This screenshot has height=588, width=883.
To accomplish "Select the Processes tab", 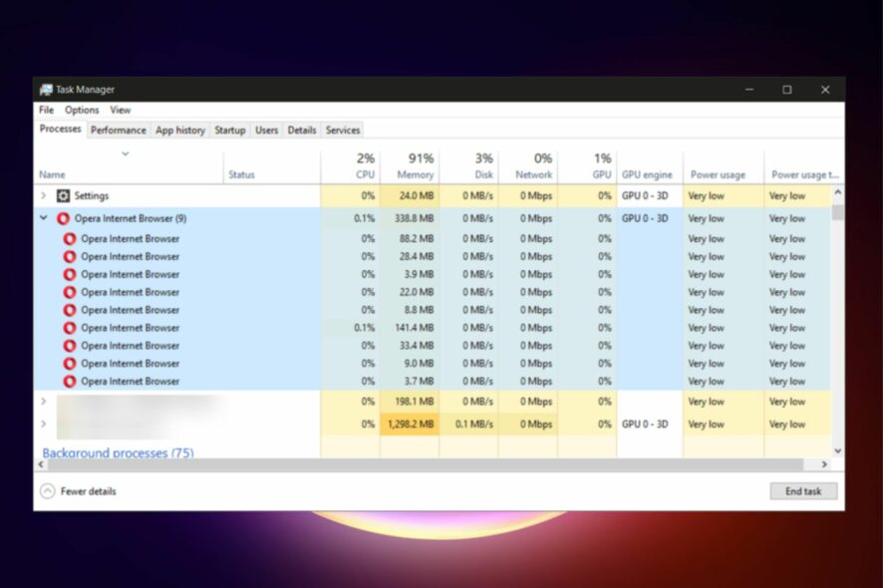I will [60, 129].
